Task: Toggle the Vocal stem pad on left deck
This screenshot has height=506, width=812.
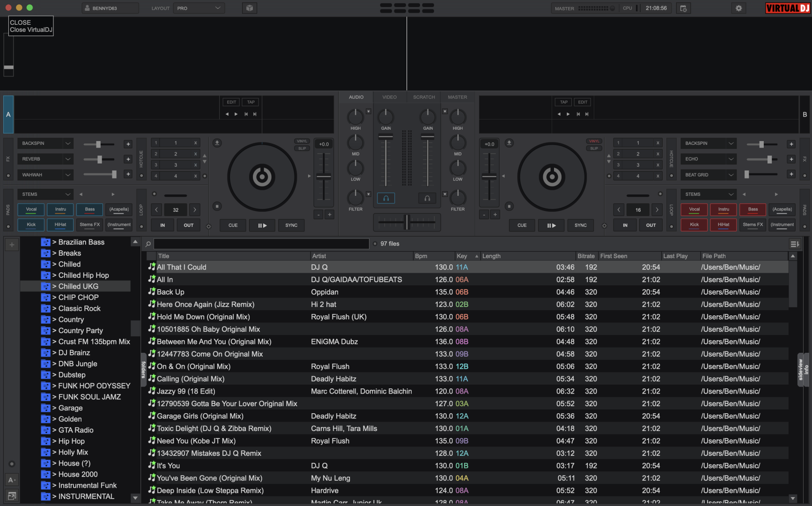Action: pyautogui.click(x=31, y=209)
